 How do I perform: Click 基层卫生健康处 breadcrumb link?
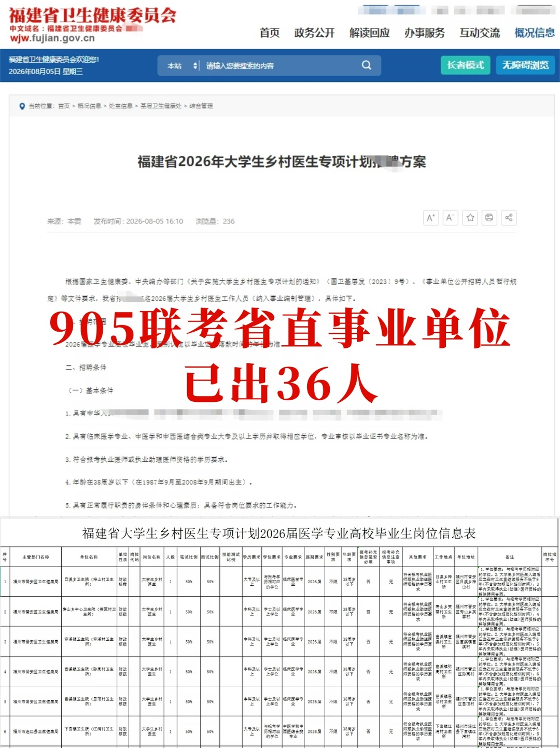(161, 106)
